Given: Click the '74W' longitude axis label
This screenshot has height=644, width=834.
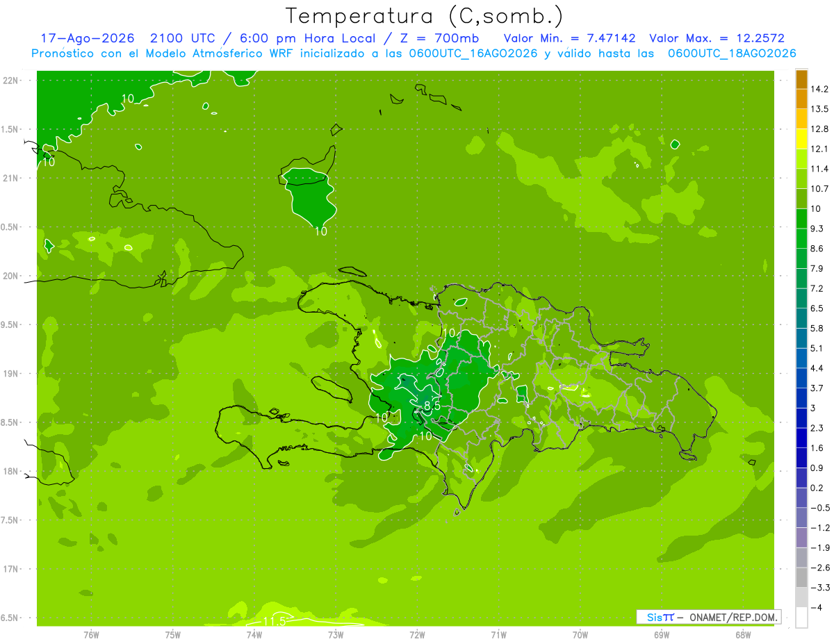Looking at the screenshot, I should coord(254,635).
